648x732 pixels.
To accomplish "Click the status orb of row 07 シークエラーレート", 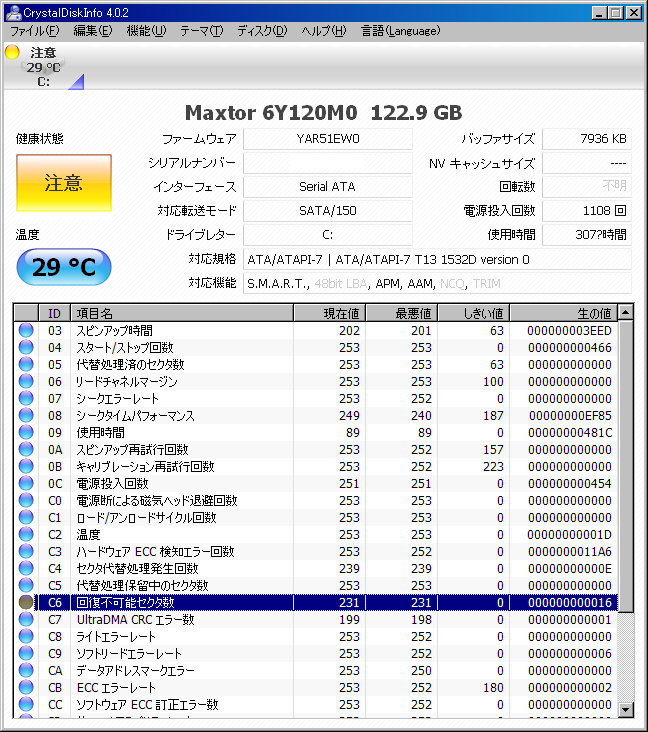I will [x=26, y=398].
